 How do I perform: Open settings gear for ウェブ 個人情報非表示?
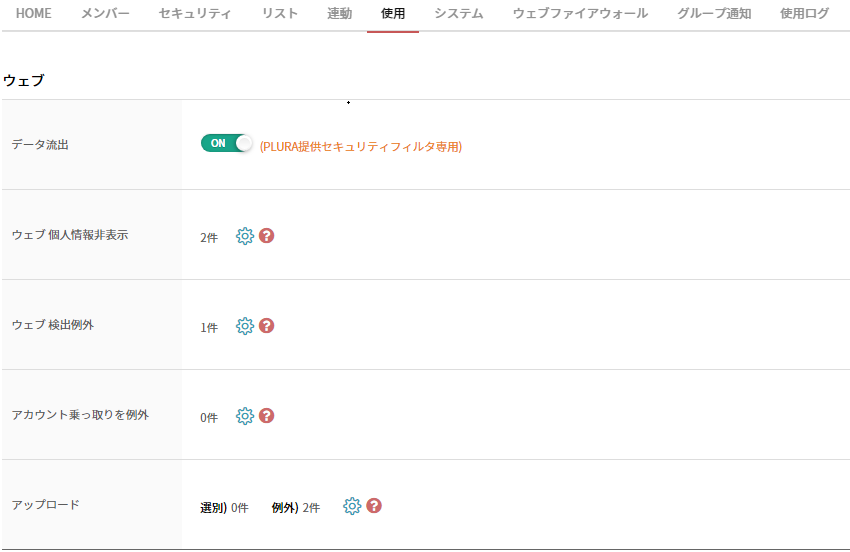[245, 236]
